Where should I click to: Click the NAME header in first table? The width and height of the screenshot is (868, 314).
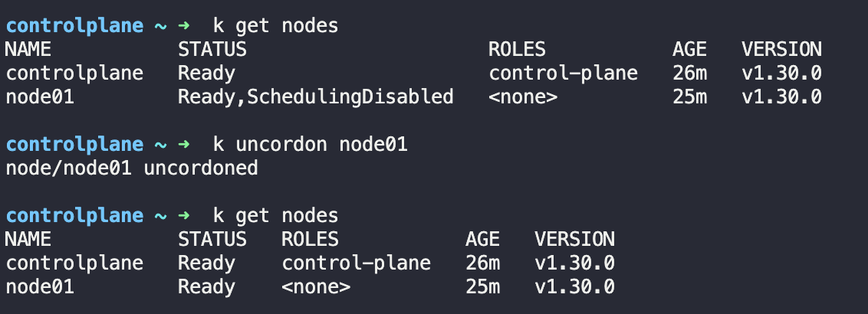(x=28, y=50)
